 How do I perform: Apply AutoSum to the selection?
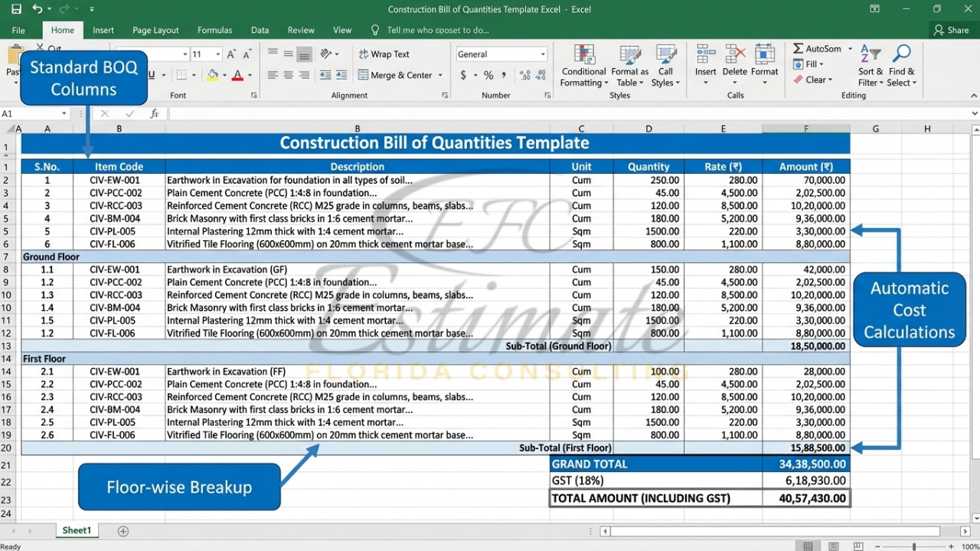pyautogui.click(x=817, y=48)
